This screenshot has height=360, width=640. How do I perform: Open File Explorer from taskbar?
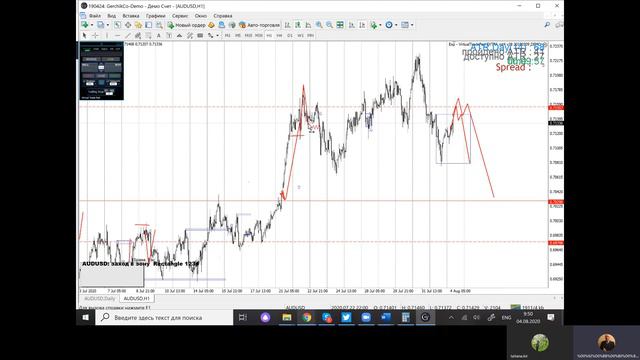tap(287, 317)
